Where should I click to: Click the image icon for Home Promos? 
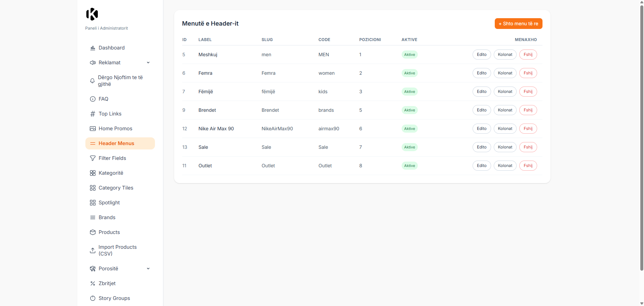(93, 129)
